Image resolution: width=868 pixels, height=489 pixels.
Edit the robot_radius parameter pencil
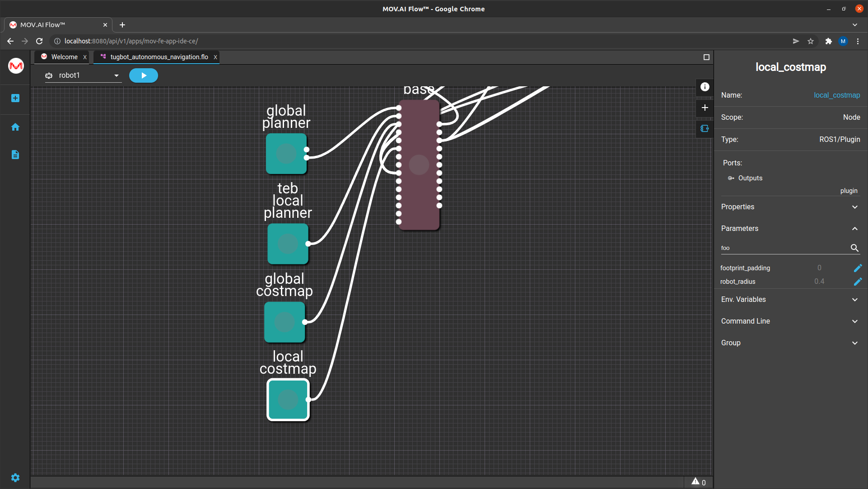point(858,282)
